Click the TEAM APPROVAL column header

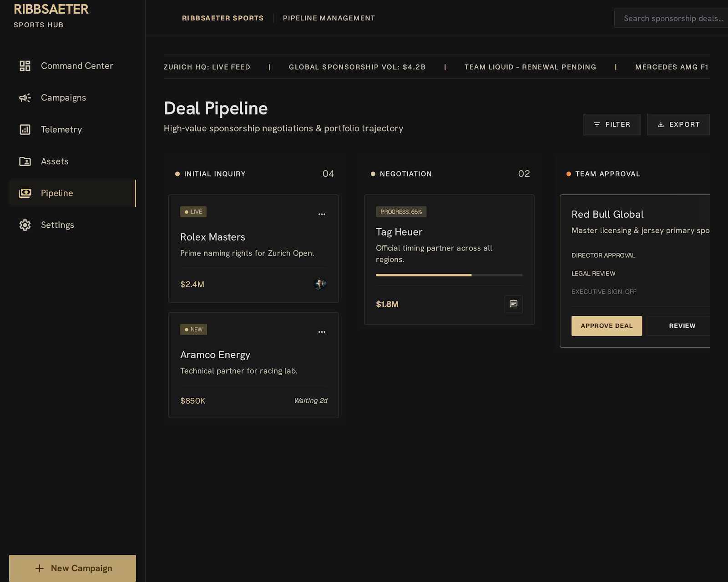coord(607,174)
